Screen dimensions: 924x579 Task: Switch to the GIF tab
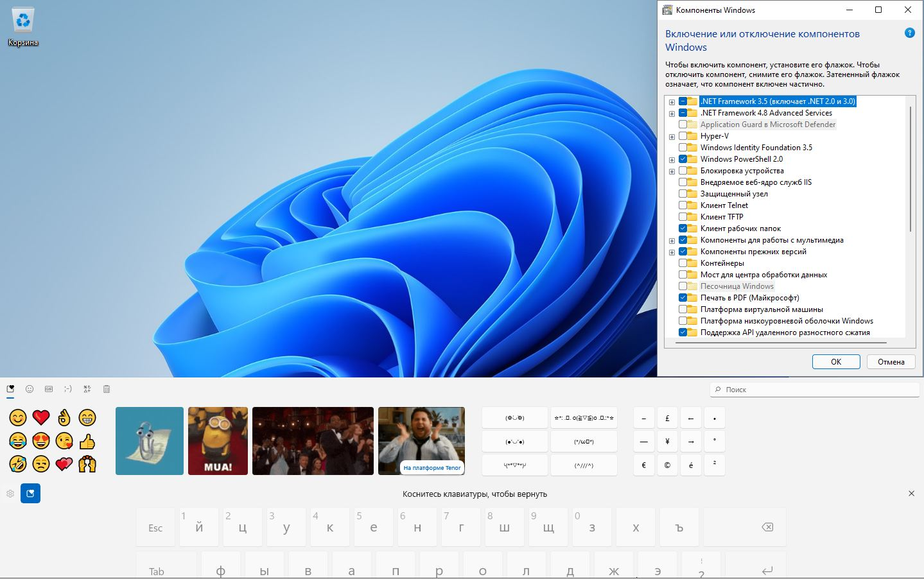point(49,389)
